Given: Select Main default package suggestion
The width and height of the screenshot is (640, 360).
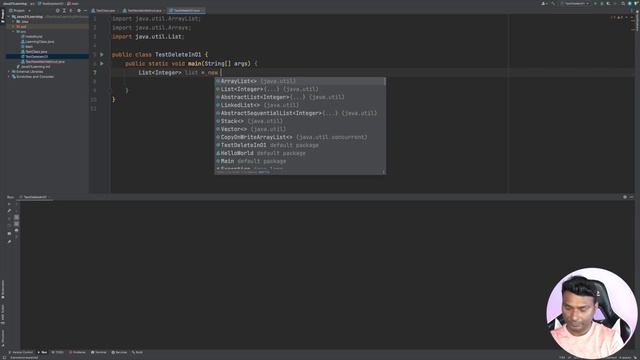Looking at the screenshot, I should pos(300,161).
